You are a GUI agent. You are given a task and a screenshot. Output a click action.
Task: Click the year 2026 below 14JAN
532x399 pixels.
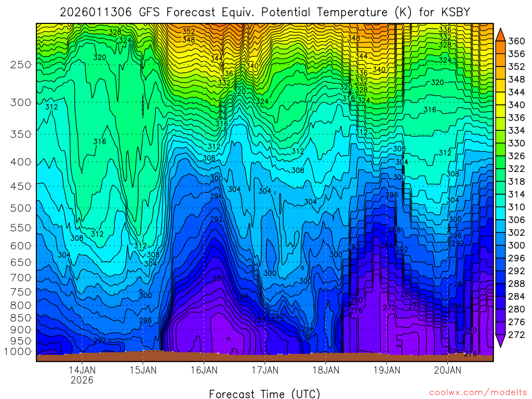point(82,380)
